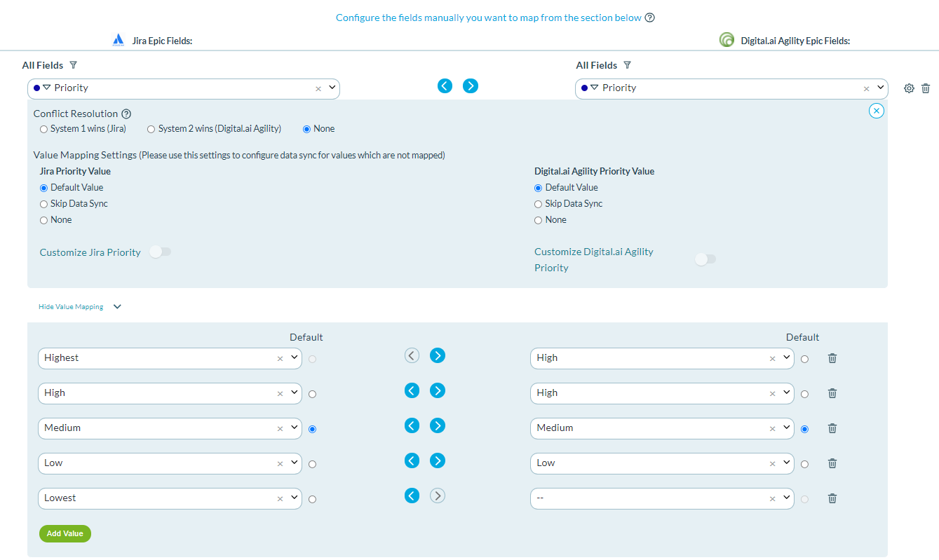This screenshot has width=939, height=560.
Task: Choose None under Digital.ai Agility Priority Value
Action: tap(539, 220)
